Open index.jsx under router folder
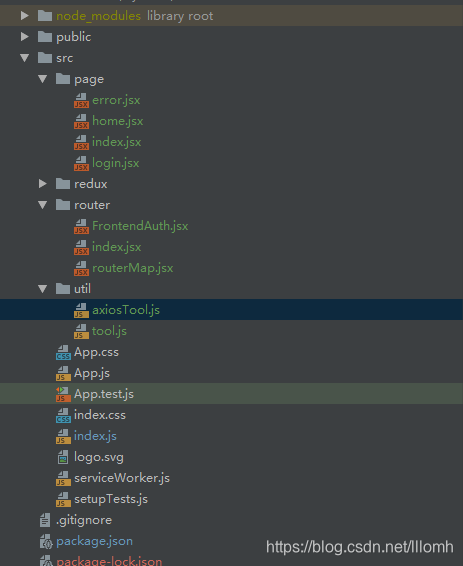The image size is (463, 566). point(117,247)
